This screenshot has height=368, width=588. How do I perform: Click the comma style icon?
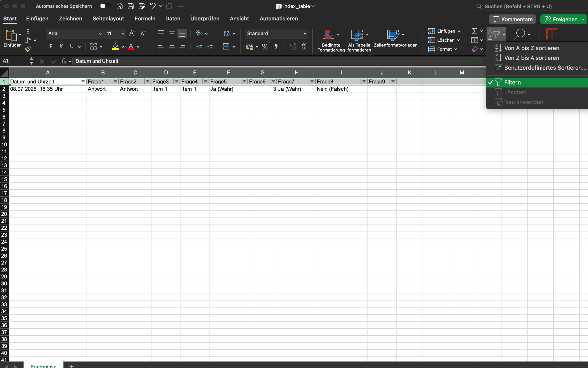click(276, 46)
